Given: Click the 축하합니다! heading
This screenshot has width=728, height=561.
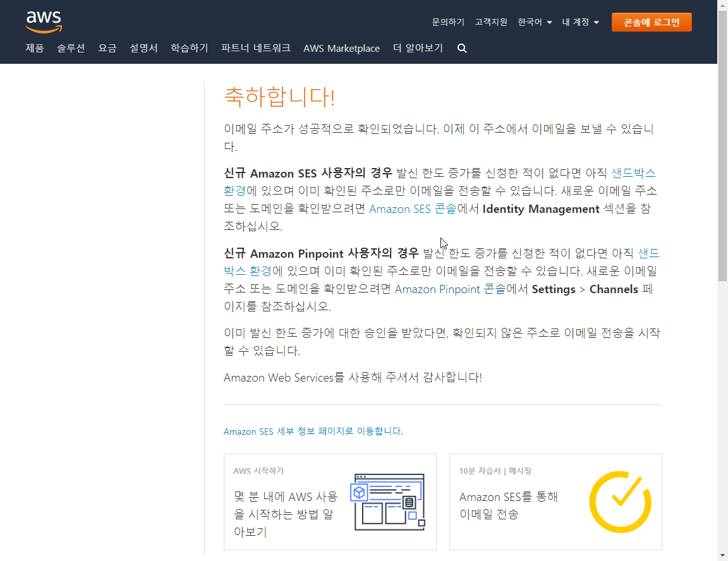Looking at the screenshot, I should pos(279,97).
